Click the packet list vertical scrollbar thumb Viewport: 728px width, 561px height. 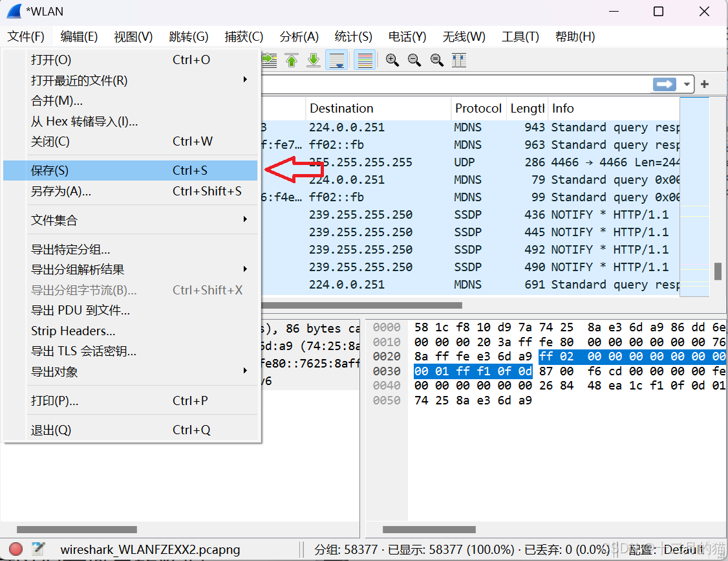point(718,271)
